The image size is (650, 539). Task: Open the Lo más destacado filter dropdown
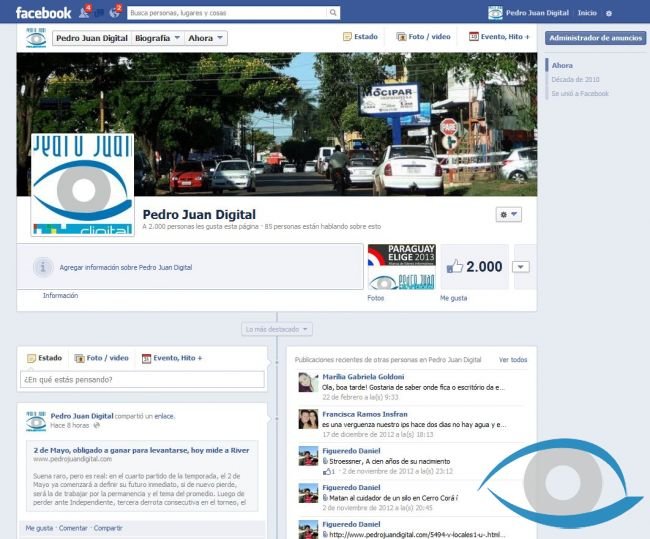[x=277, y=329]
